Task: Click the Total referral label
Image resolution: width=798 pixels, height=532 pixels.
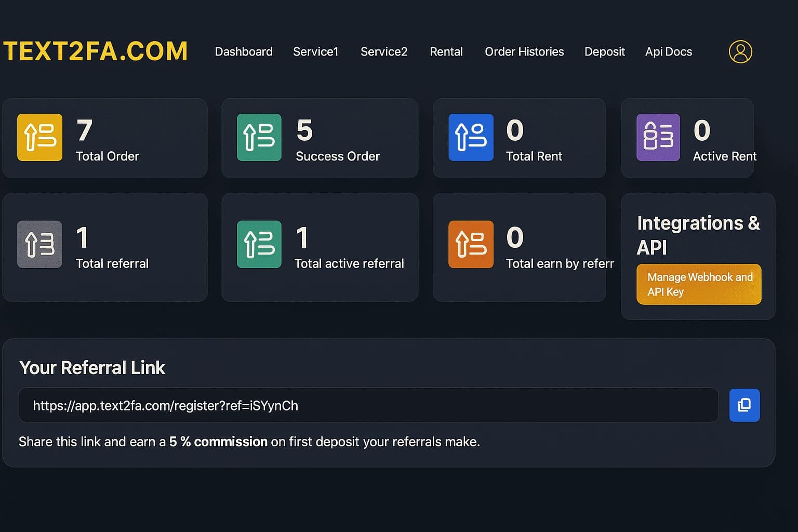Action: pyautogui.click(x=112, y=263)
